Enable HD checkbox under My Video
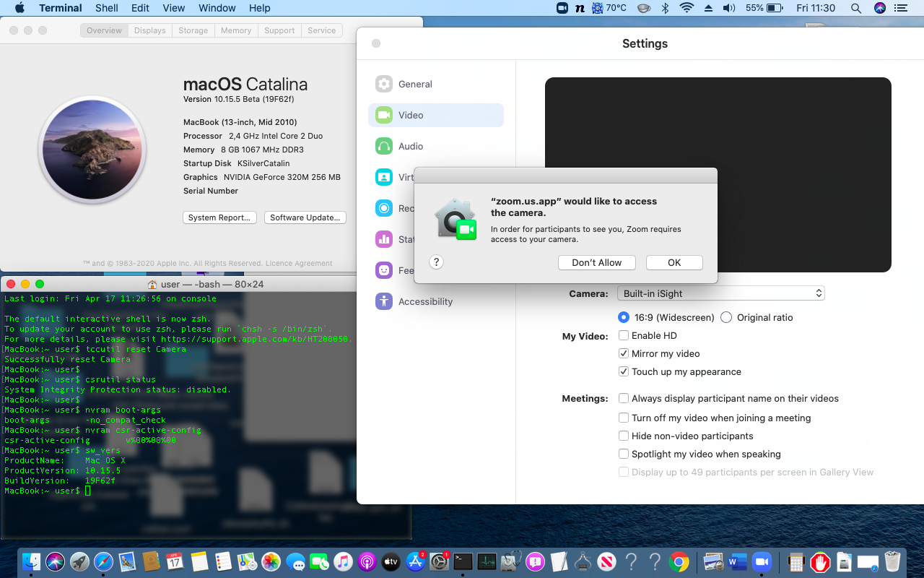The height and width of the screenshot is (578, 924). pos(624,335)
